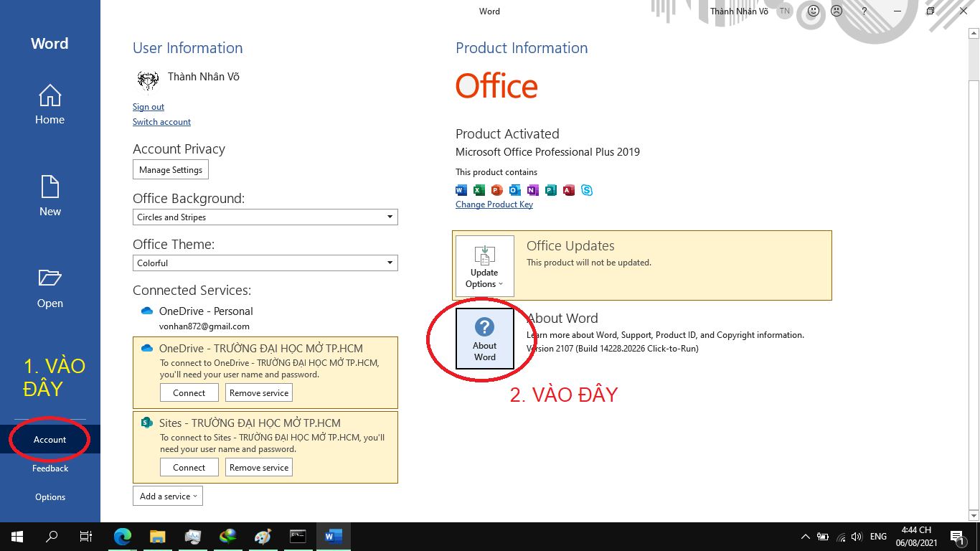This screenshot has height=551, width=980.
Task: Select the Account item in the sidebar
Action: click(x=50, y=439)
